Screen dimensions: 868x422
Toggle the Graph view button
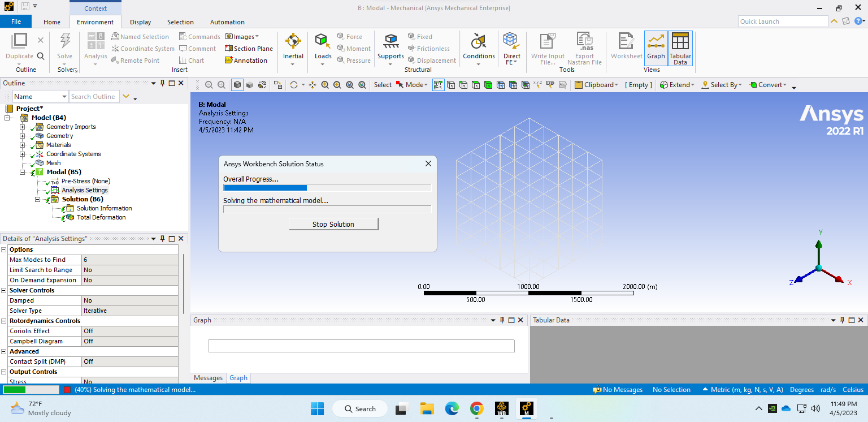(x=656, y=48)
